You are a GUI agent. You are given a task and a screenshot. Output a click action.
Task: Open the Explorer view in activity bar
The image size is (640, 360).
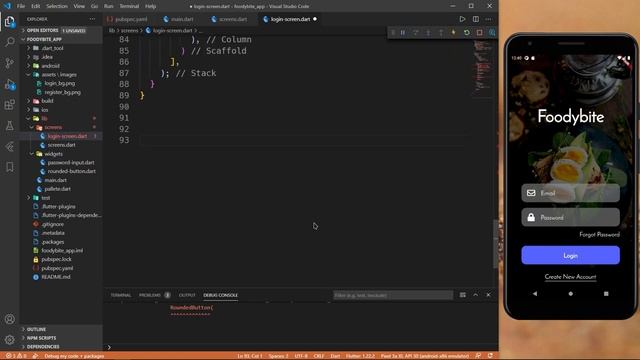(9, 21)
